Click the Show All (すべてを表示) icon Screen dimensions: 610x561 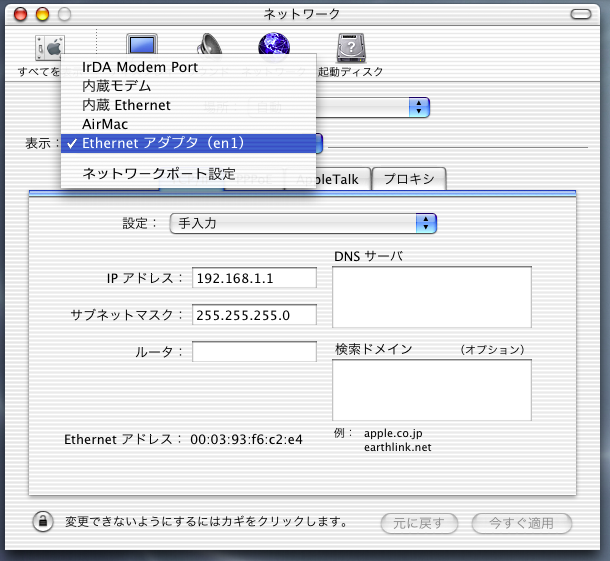coord(46,50)
